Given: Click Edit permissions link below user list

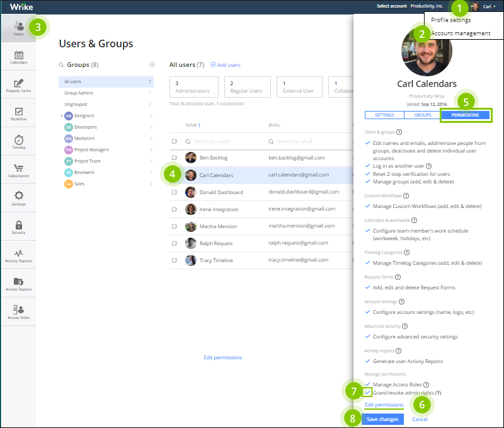Looking at the screenshot, I should (x=223, y=357).
